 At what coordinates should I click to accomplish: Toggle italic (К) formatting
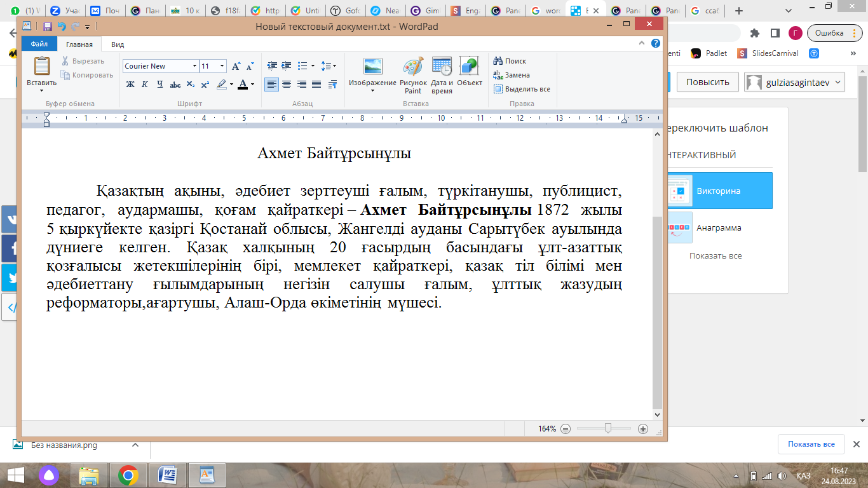(x=145, y=85)
